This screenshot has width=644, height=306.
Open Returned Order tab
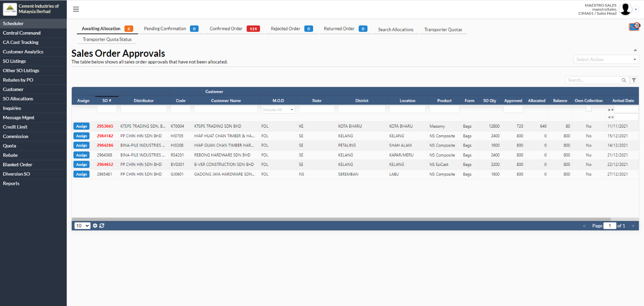(x=346, y=29)
